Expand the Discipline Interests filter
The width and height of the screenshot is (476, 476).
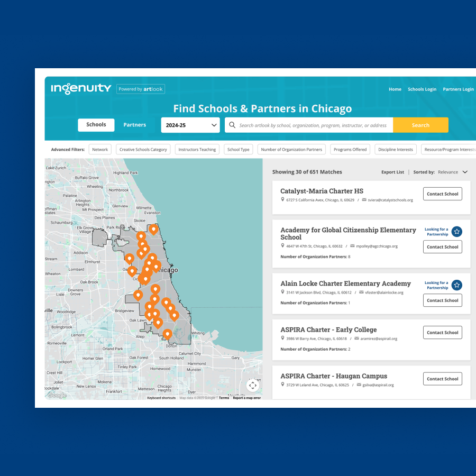(x=396, y=149)
